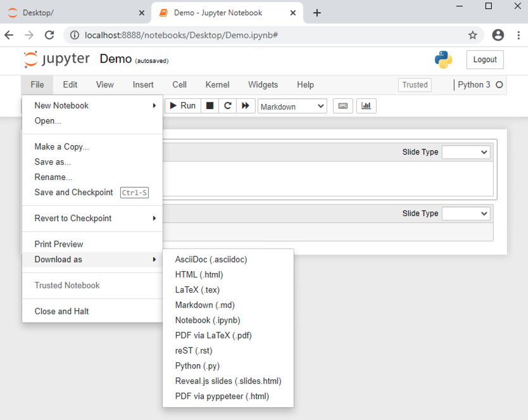Download as PDF via pyppeteer (.html)

click(x=228, y=396)
